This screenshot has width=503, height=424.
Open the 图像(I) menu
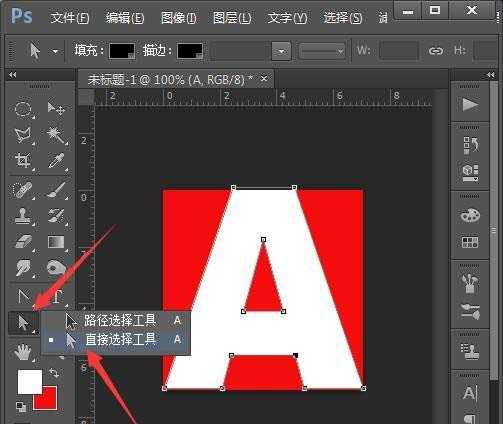point(179,18)
